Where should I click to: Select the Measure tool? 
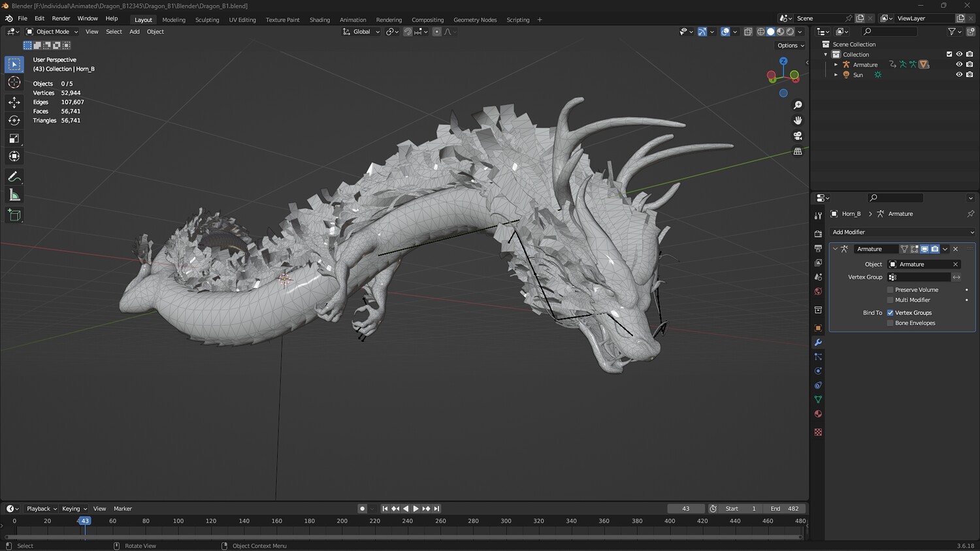pos(14,195)
